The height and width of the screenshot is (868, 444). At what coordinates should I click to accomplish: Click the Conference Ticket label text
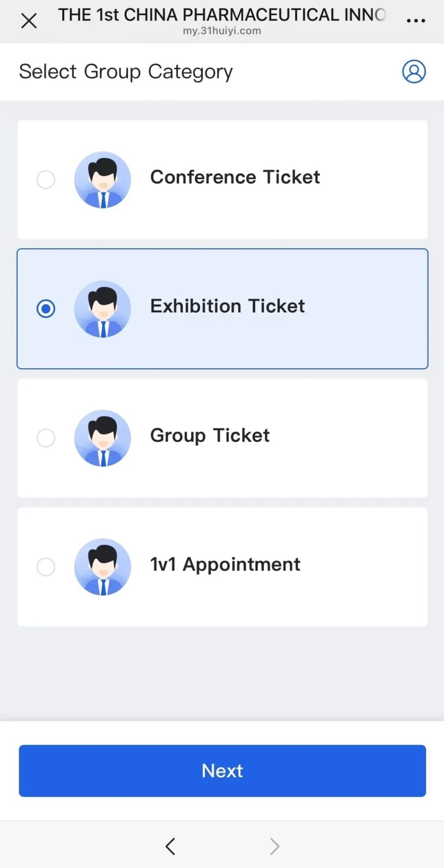tap(235, 177)
